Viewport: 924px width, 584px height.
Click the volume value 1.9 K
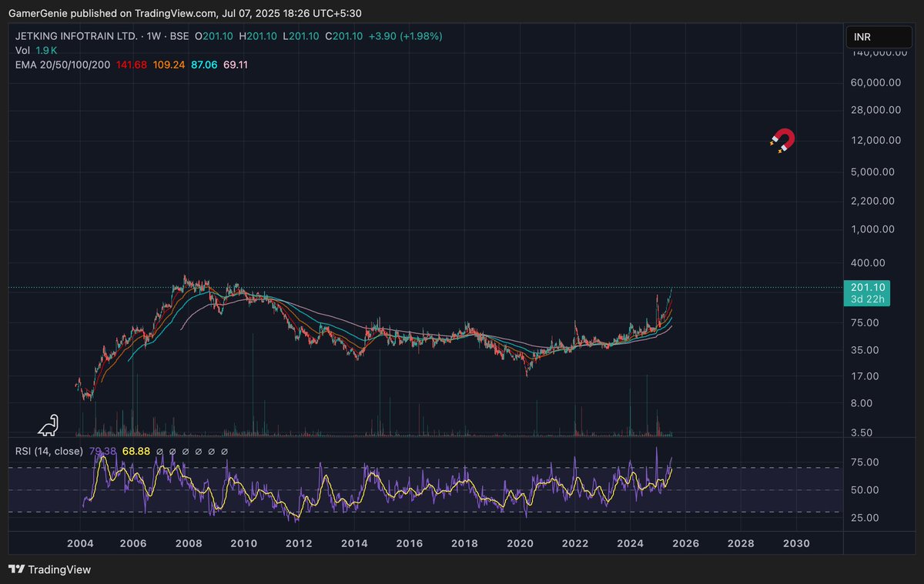pyautogui.click(x=48, y=50)
